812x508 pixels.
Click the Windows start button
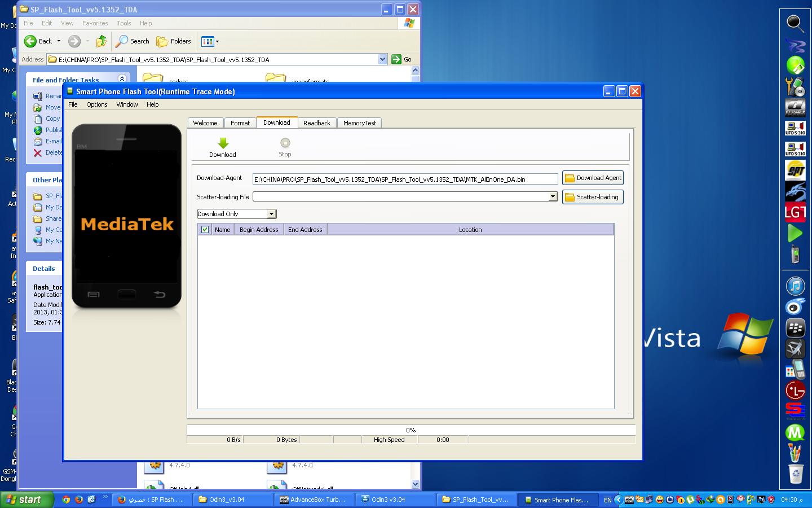tap(27, 500)
